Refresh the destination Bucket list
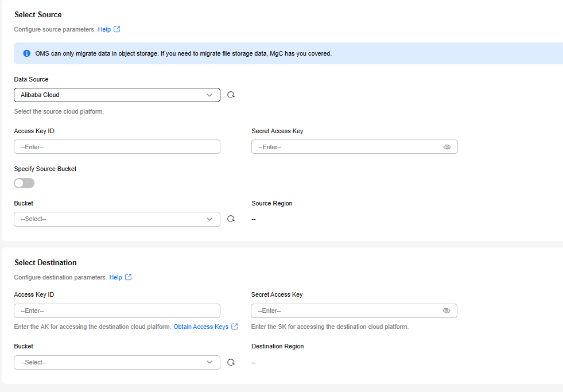The width and height of the screenshot is (563, 392). click(231, 362)
